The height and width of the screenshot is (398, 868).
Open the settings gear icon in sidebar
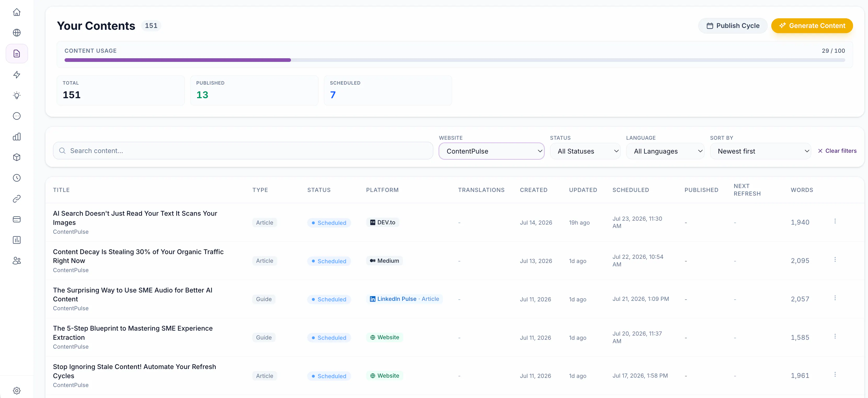(16, 391)
